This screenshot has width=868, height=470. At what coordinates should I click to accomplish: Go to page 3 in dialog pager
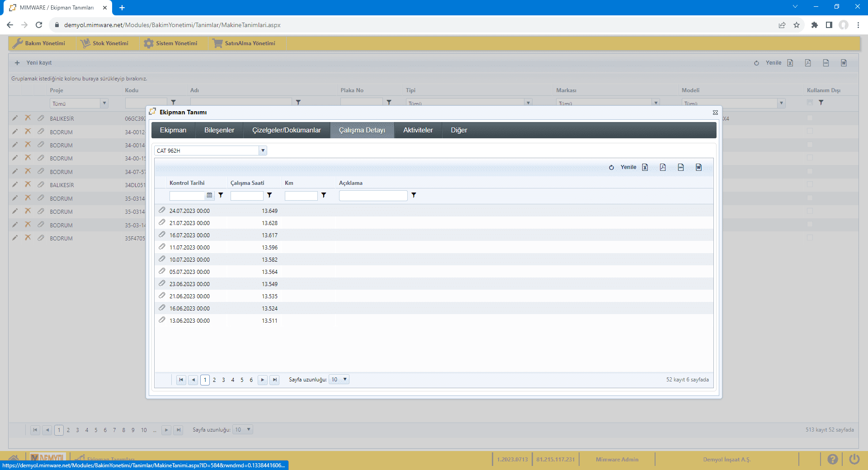coord(223,380)
